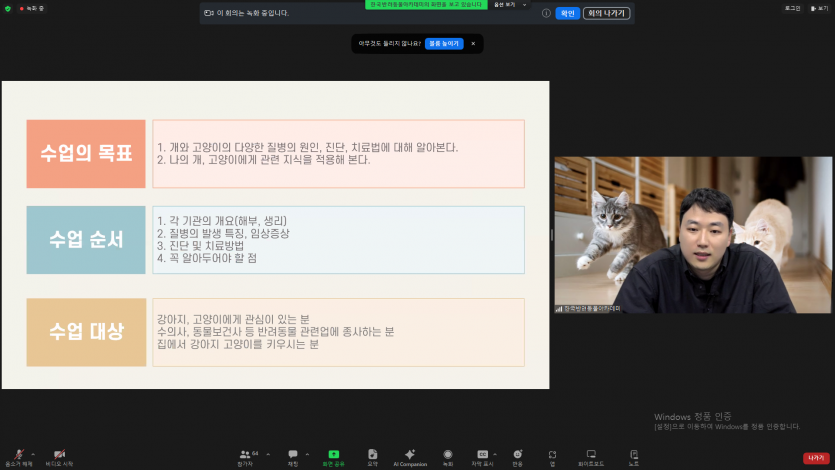Viewport: 835px width, 470px height.
Task: Click the line beginning '수의사, 동물보건사'
Action: click(275, 332)
